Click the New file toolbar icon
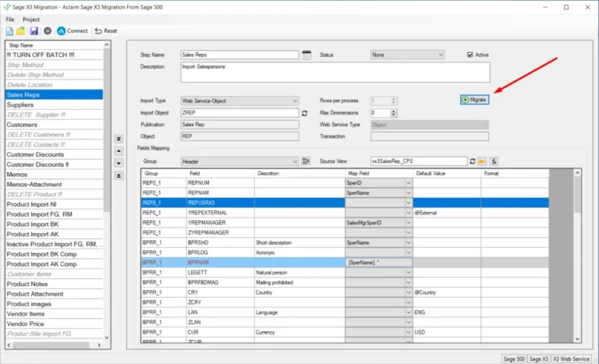The image size is (599, 364). (9, 31)
